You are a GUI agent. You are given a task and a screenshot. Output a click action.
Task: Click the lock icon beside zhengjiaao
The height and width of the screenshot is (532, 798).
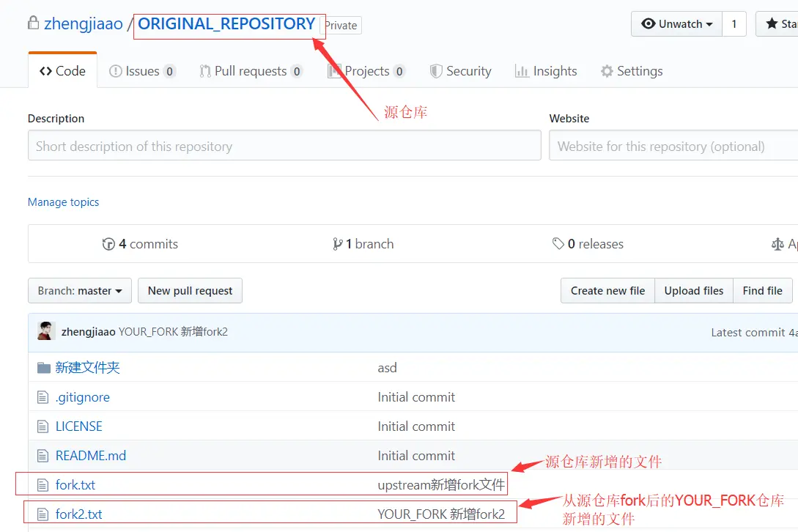click(x=33, y=23)
